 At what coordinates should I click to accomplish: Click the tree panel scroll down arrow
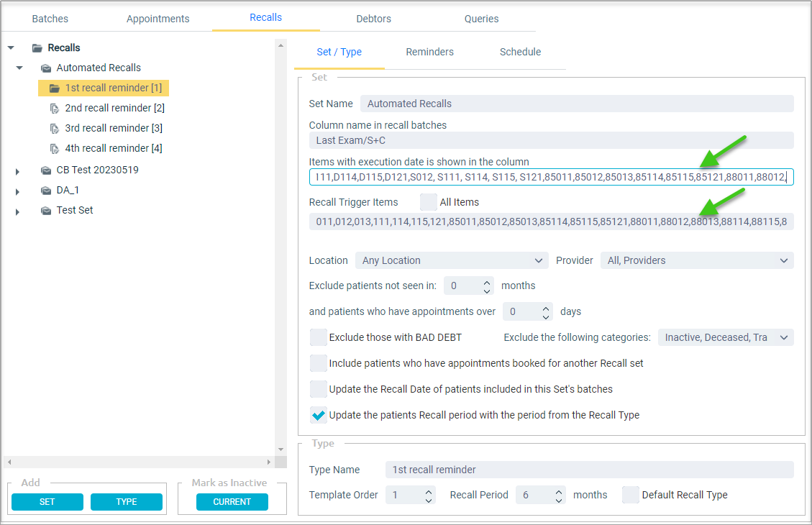coord(280,449)
